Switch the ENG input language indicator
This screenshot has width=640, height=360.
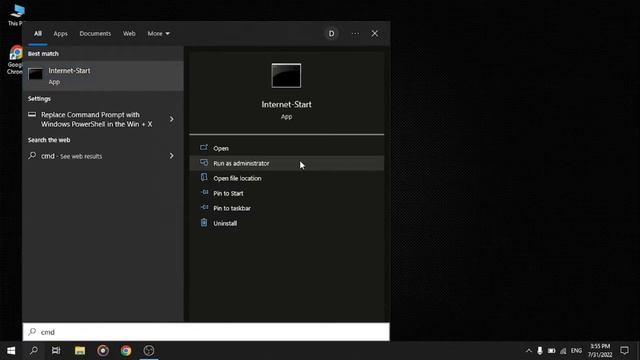pos(576,351)
